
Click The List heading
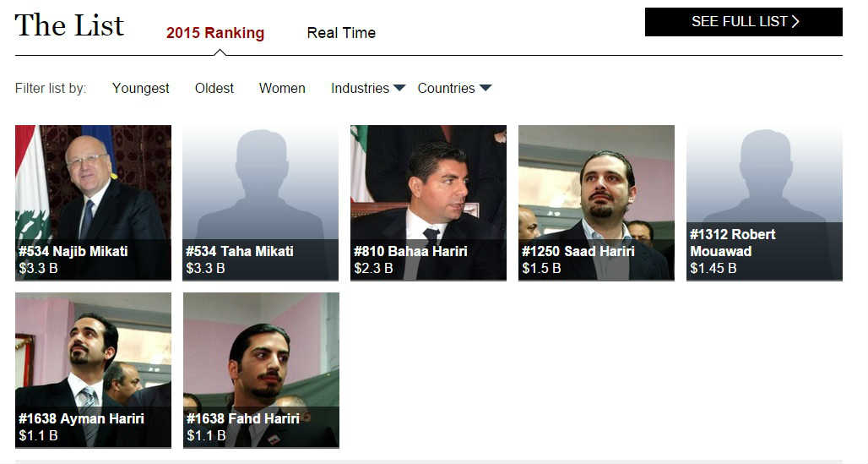tap(69, 25)
